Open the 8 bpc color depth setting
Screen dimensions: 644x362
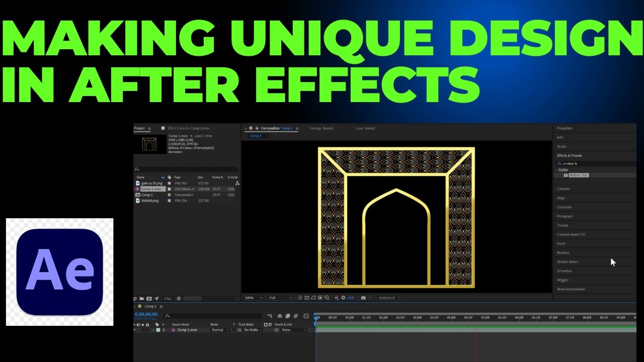(x=168, y=299)
